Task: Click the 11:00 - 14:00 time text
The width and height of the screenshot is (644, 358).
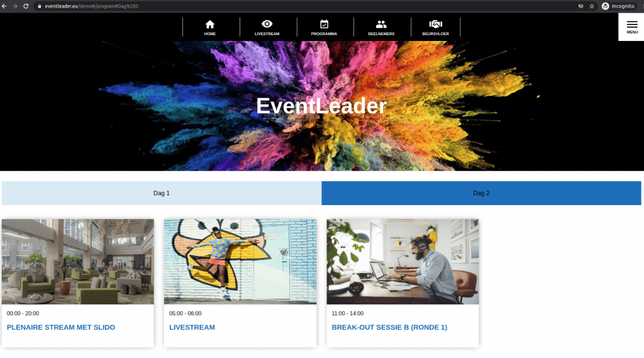Action: coord(347,313)
